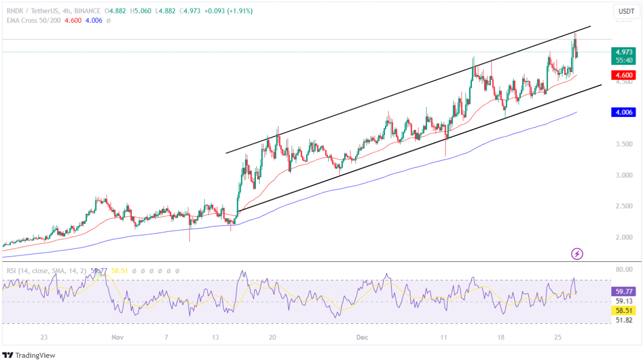The height and width of the screenshot is (361, 644).
Task: Click the 18 date axis label
Action: click(501, 336)
